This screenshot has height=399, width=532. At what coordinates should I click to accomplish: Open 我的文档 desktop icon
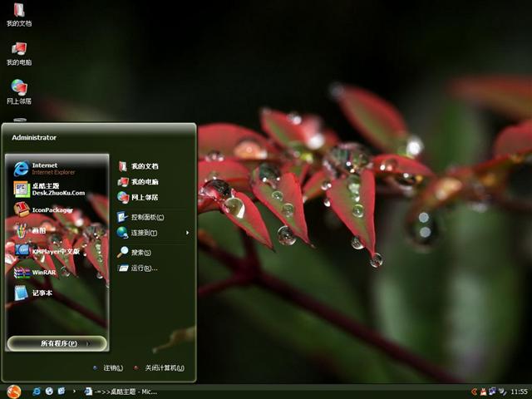[19, 15]
